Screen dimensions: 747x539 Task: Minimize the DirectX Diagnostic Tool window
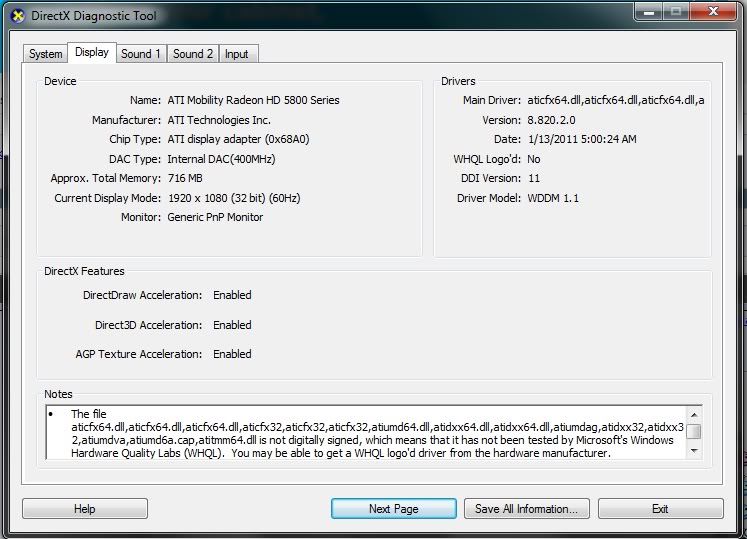coord(648,11)
